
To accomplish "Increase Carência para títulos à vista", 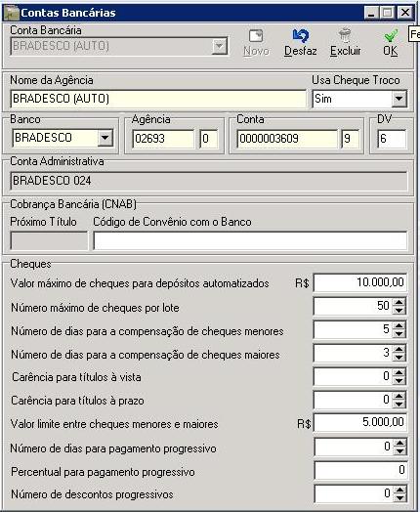I will click(x=399, y=372).
